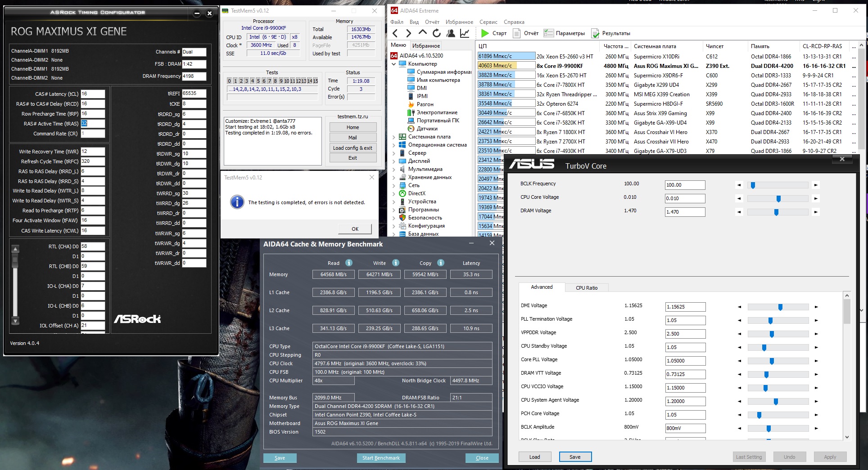
Task: Expand the Сервер tree node
Action: (x=394, y=153)
